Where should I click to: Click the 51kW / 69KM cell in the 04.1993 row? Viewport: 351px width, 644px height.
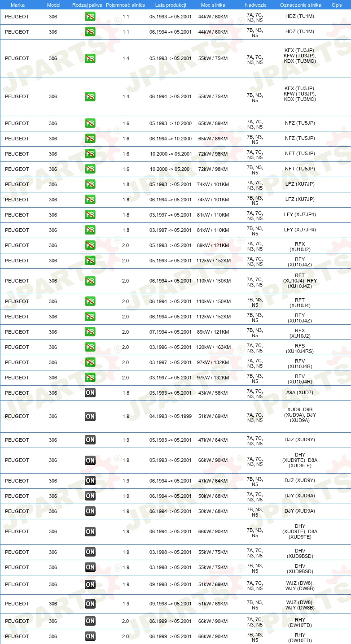[213, 416]
